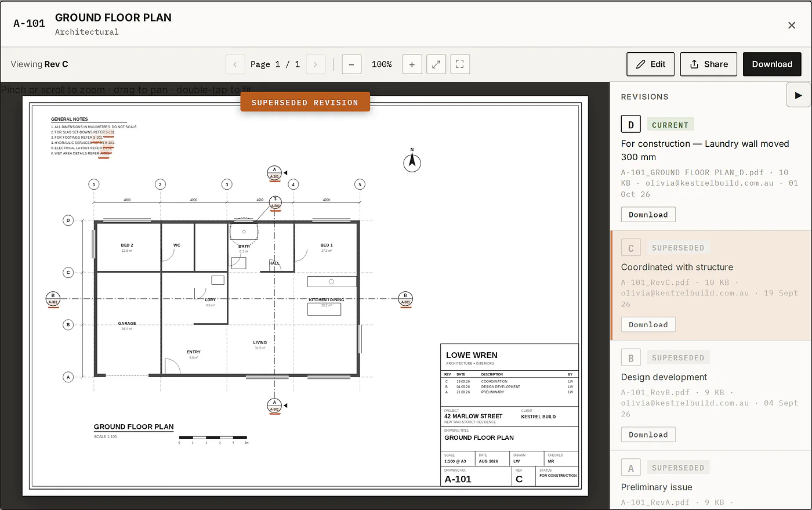This screenshot has width=812, height=510.
Task: Click the SUPERSEDED tag of revision B
Action: pyautogui.click(x=678, y=358)
